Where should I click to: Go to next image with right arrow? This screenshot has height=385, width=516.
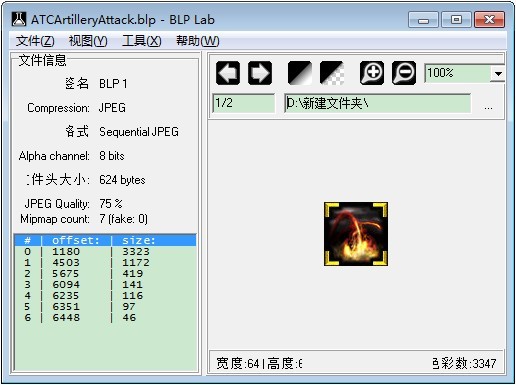[x=260, y=73]
